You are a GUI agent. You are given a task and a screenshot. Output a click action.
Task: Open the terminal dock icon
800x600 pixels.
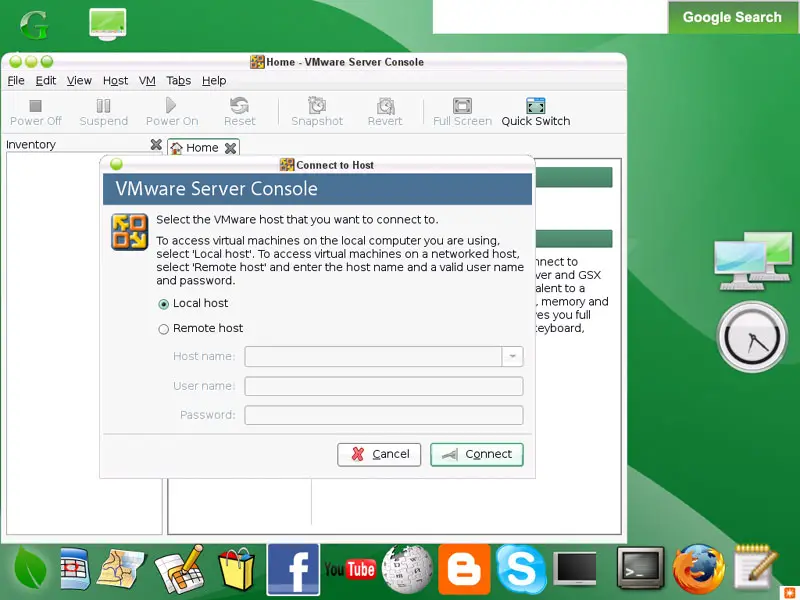pos(640,568)
